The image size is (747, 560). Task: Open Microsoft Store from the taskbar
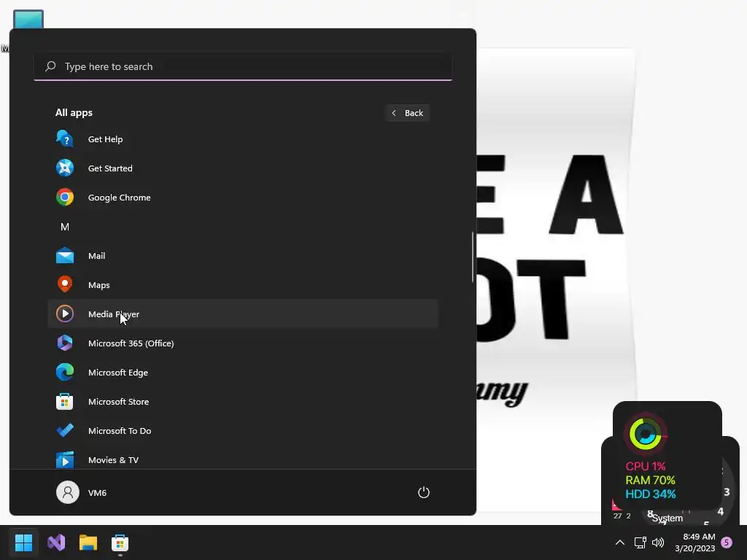[x=120, y=542]
